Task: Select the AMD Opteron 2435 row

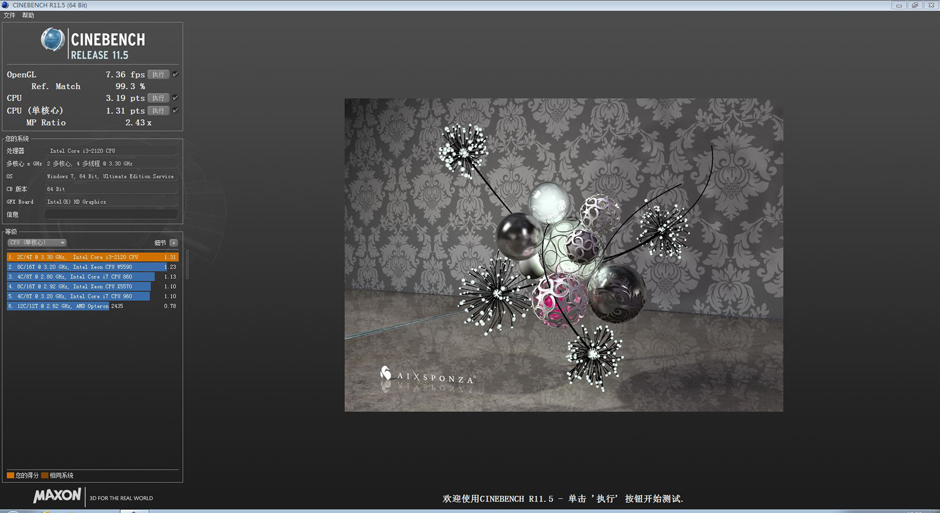Action: [92, 306]
